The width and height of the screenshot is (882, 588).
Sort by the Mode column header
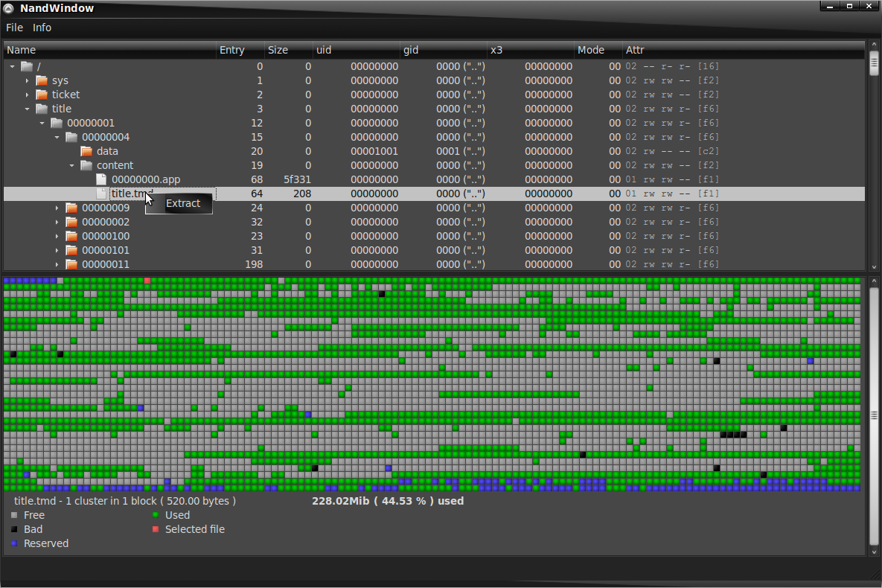(x=598, y=50)
